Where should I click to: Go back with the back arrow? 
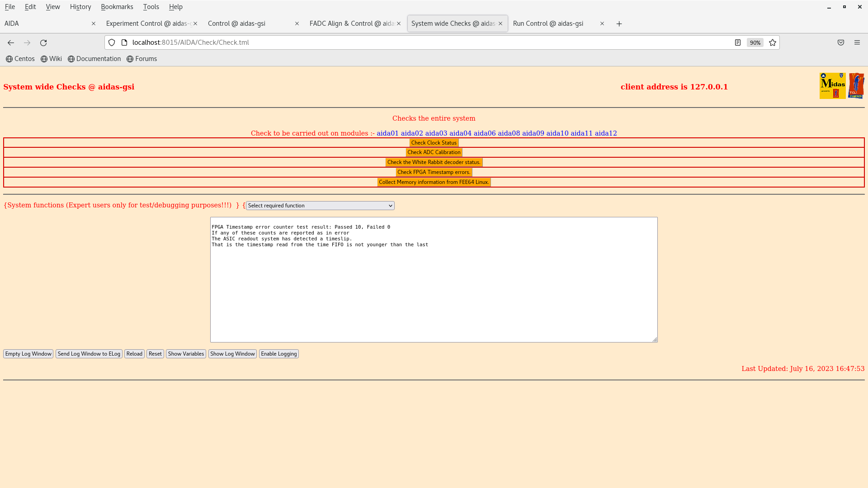point(11,42)
